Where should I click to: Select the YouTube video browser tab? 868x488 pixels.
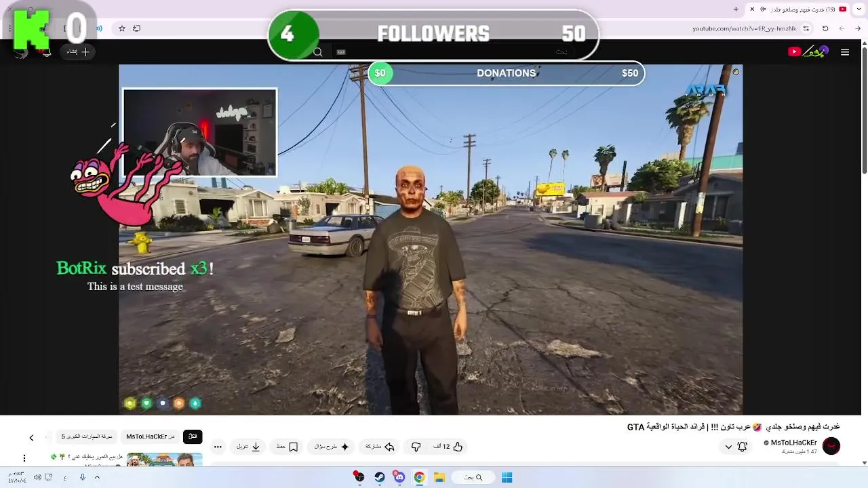click(798, 9)
